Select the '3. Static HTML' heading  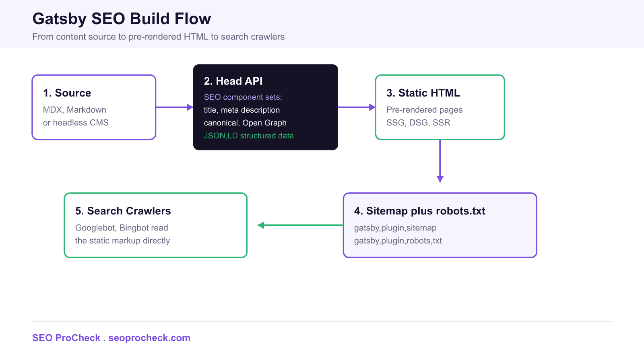(x=423, y=93)
